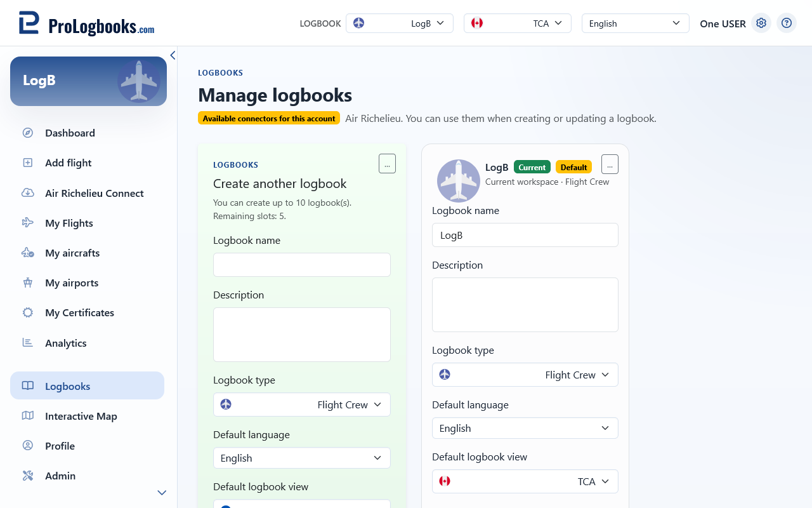Open settings gear icon in header

tap(761, 23)
